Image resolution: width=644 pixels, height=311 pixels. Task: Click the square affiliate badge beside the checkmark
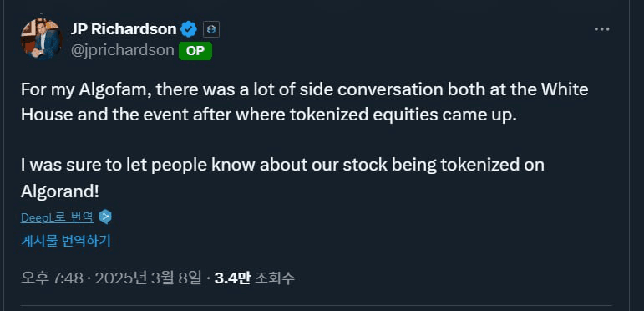(211, 29)
